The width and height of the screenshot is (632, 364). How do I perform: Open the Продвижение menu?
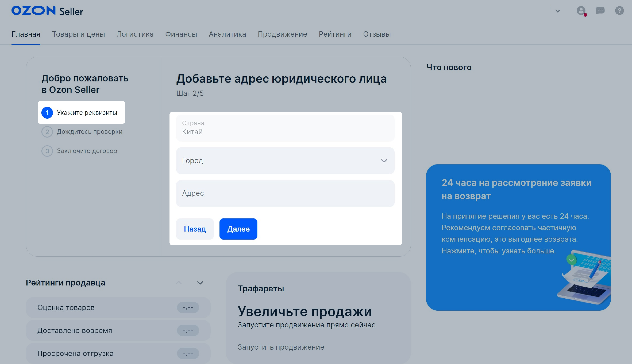pyautogui.click(x=282, y=34)
